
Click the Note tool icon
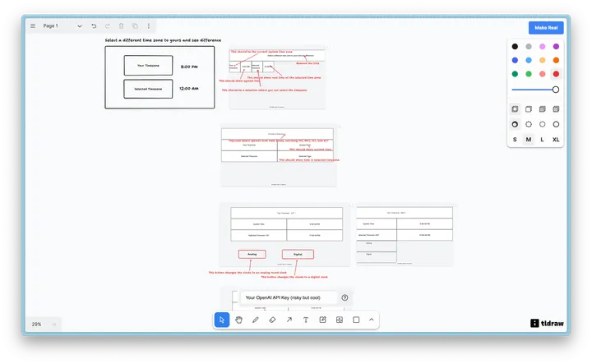coord(323,320)
